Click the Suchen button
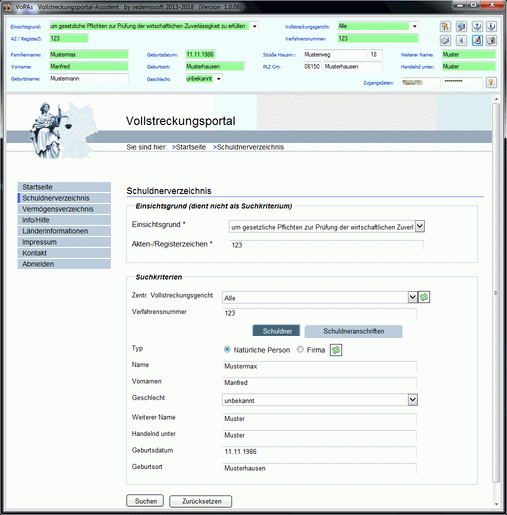Viewport: 507px width, 515px height. tap(145, 501)
